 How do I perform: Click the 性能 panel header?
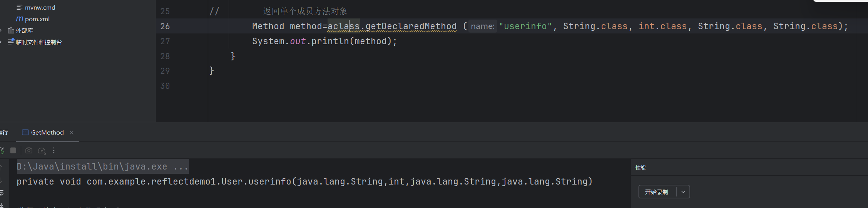641,168
